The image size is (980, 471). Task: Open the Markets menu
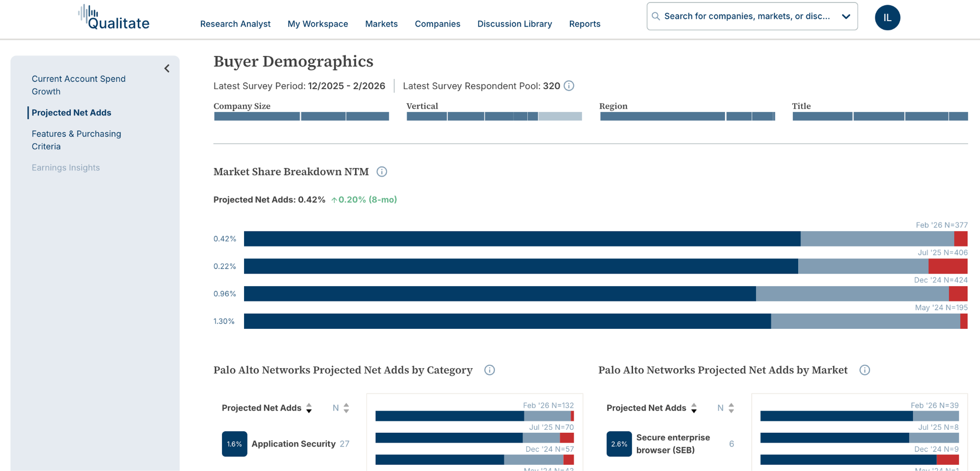coord(381,24)
